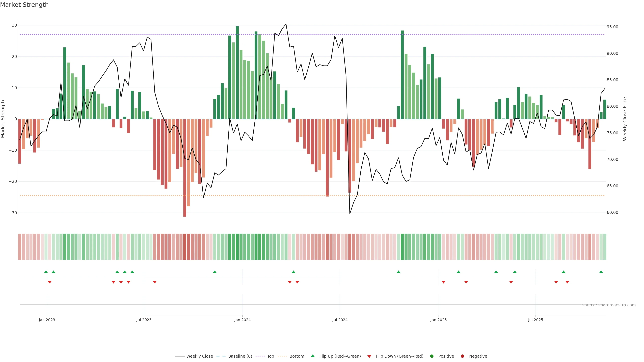Click the green Positive legend dot
644x362 pixels.
[x=432, y=356]
